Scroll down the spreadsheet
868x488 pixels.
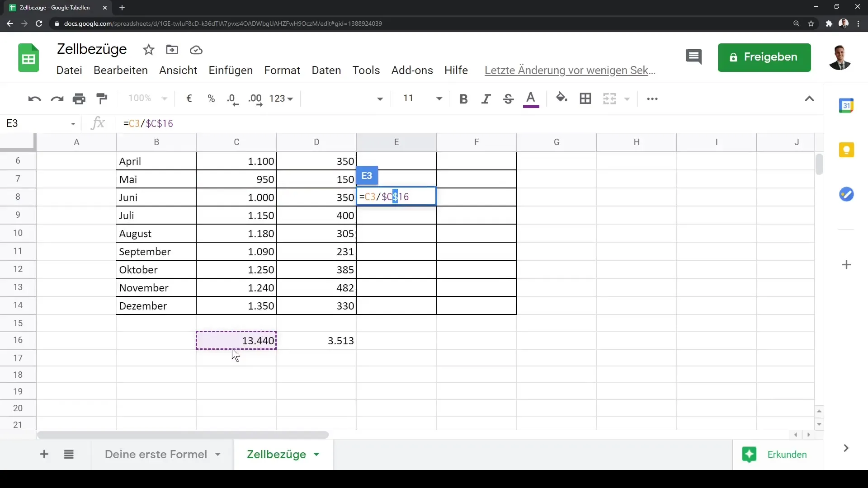(x=820, y=424)
